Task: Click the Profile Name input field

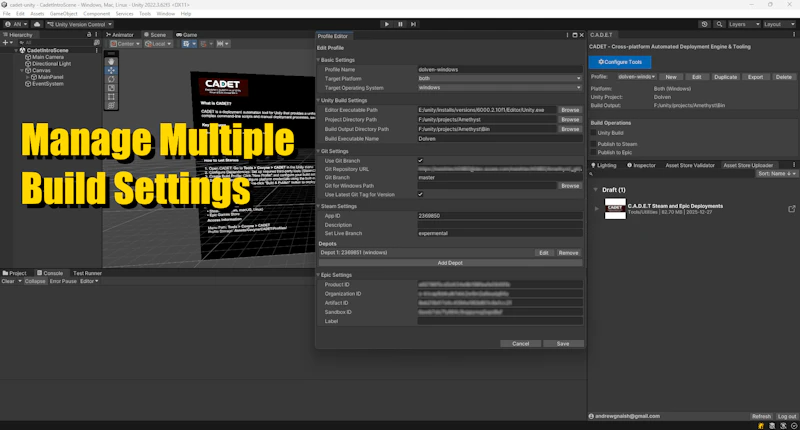Action: coord(499,69)
